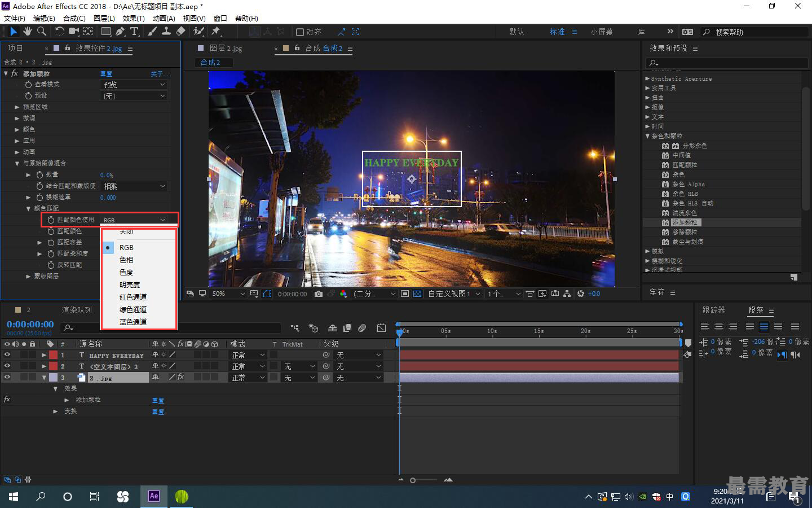Toggle stopwatch for 模糊遮罩 property
The height and width of the screenshot is (508, 812).
(39, 198)
